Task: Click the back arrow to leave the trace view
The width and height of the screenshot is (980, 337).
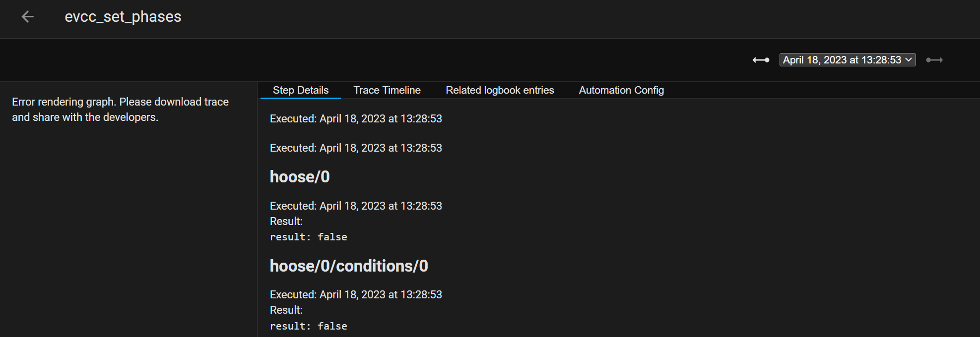Action: coord(27,17)
